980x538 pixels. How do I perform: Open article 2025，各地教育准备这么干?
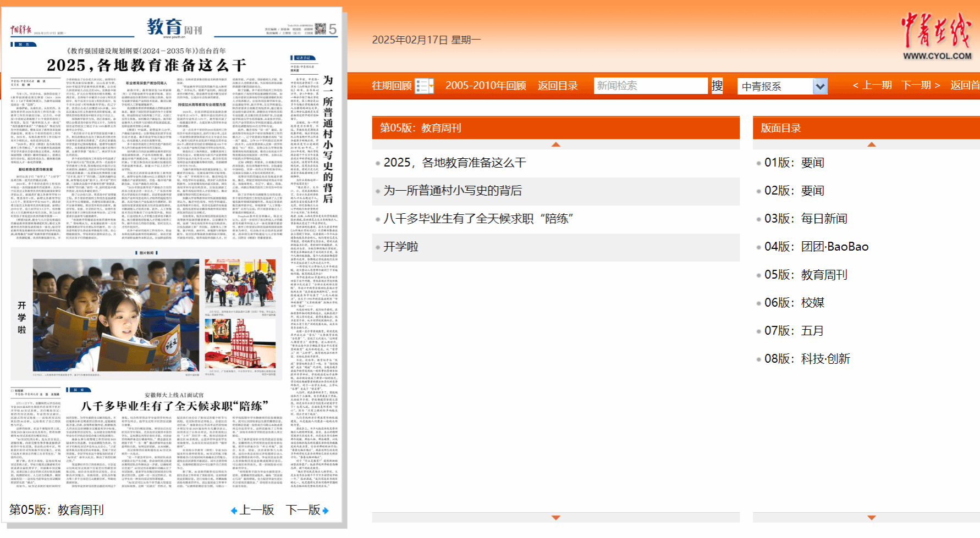455,163
